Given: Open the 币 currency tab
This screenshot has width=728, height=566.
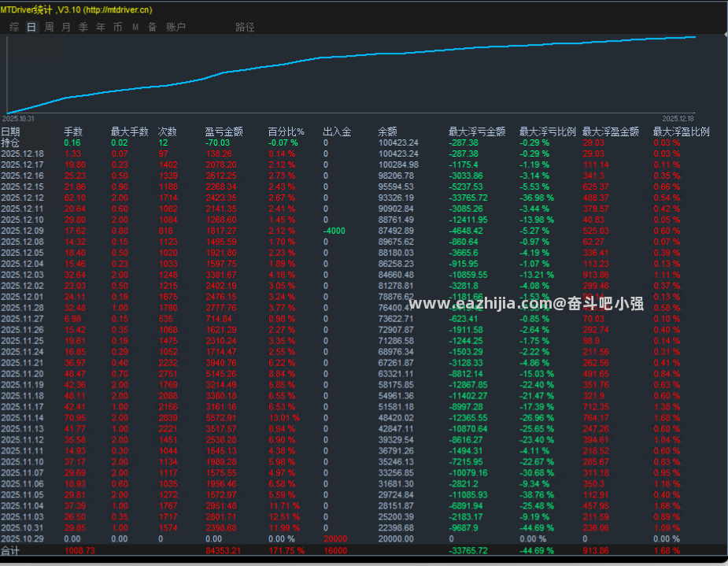Looking at the screenshot, I should 117,27.
